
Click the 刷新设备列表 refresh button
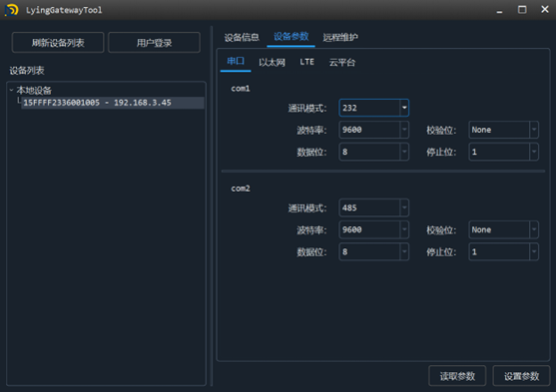(x=58, y=43)
